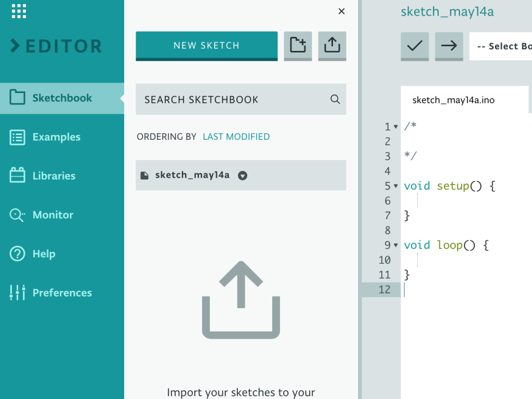Click the Import your sketches text
Image resolution: width=532 pixels, height=399 pixels.
(241, 393)
